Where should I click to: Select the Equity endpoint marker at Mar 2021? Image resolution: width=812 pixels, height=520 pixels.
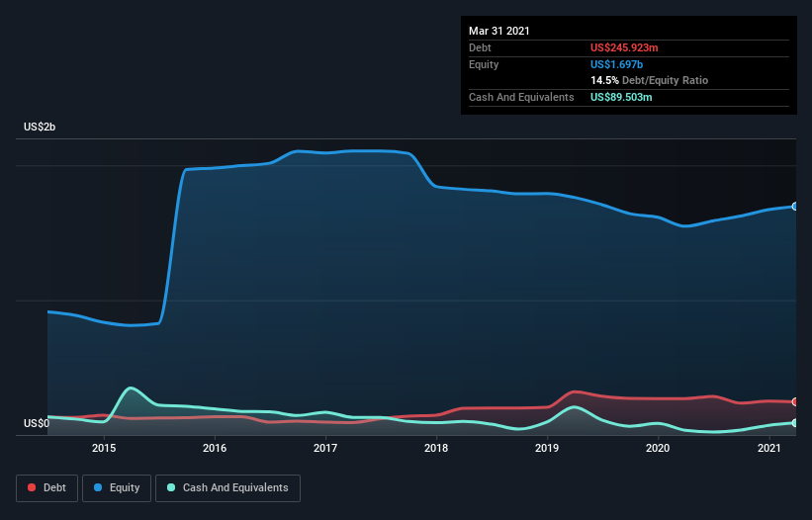coord(795,207)
